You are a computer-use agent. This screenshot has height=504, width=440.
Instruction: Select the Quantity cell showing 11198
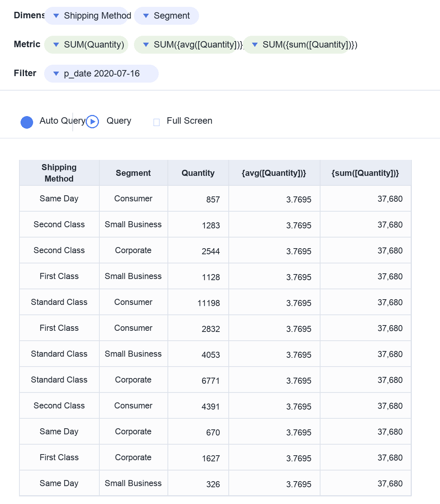pyautogui.click(x=198, y=302)
